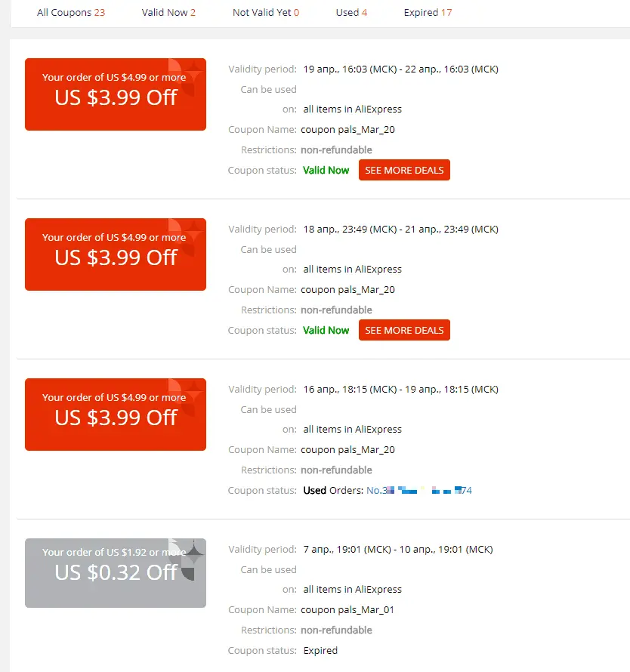Click the Expired status text
This screenshot has width=630, height=672.
coord(320,651)
